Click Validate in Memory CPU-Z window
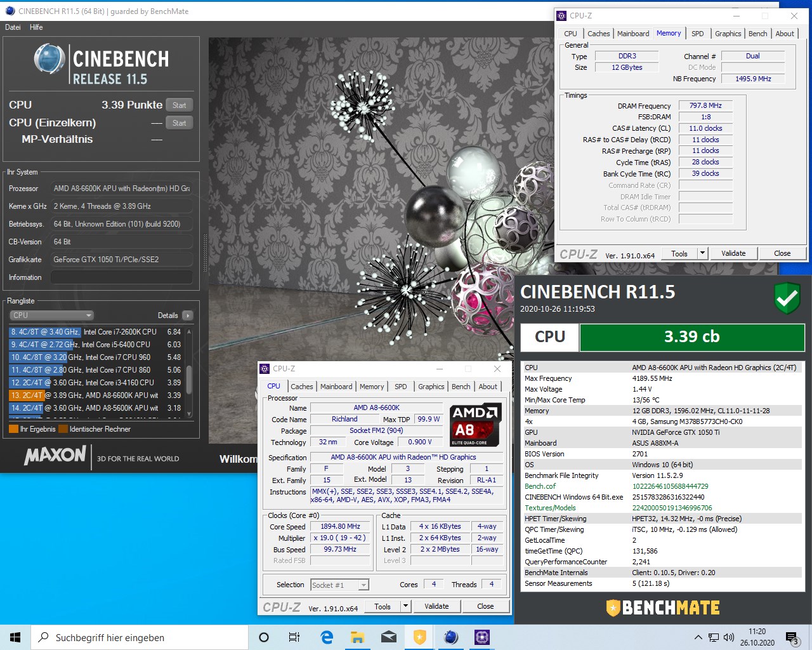Screen dimensions: 812x650 pos(733,253)
